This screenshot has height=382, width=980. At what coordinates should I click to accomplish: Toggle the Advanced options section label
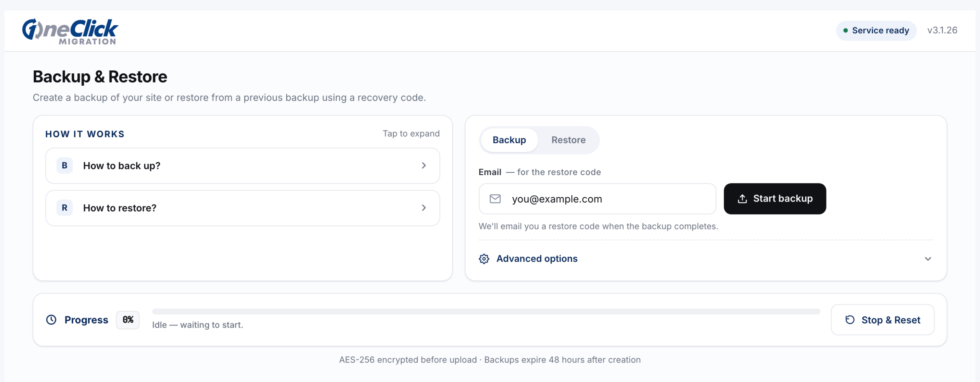pos(537,259)
